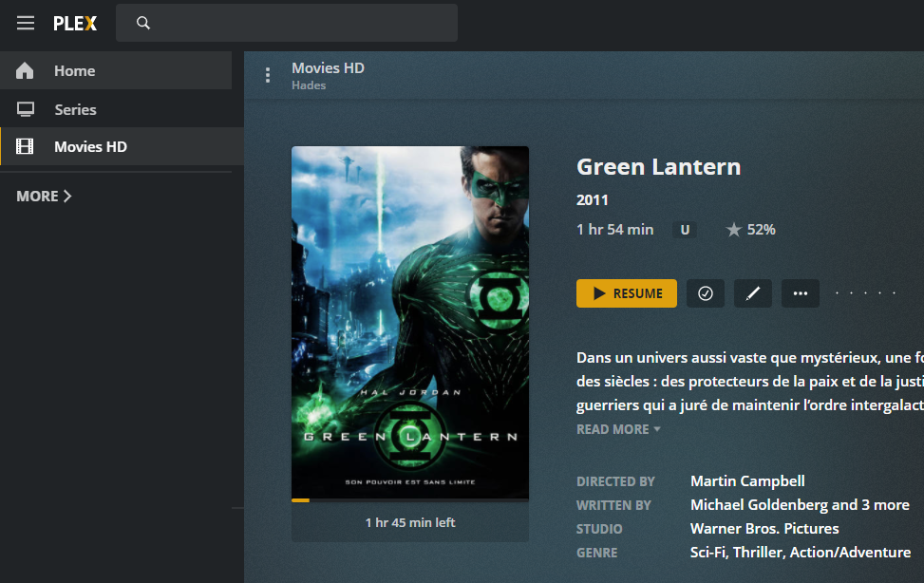
Task: Open director Martin Campbell's page
Action: click(x=747, y=481)
